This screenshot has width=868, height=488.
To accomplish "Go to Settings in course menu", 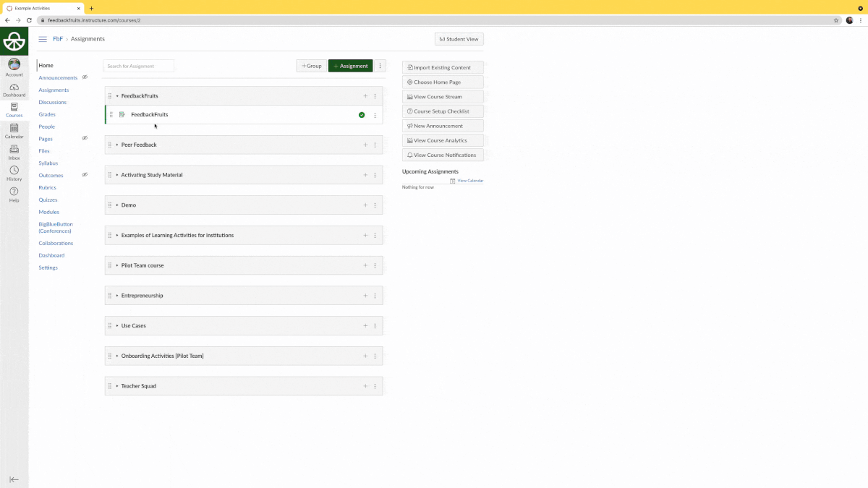I will point(48,267).
